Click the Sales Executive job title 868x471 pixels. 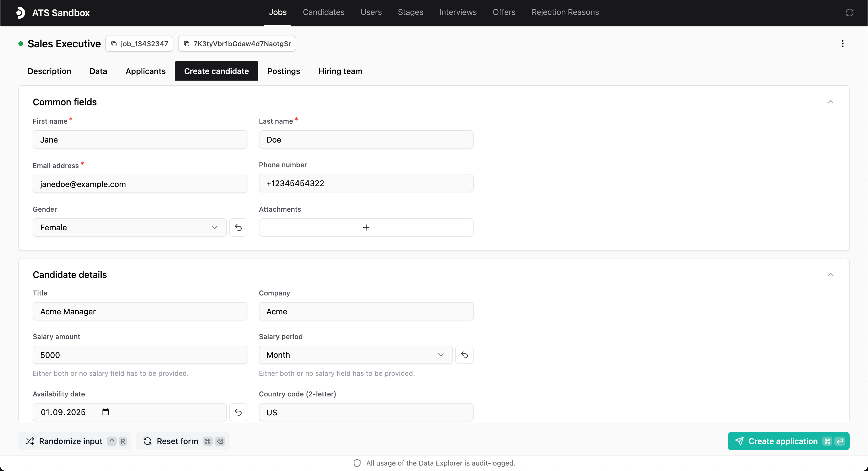pyautogui.click(x=64, y=44)
